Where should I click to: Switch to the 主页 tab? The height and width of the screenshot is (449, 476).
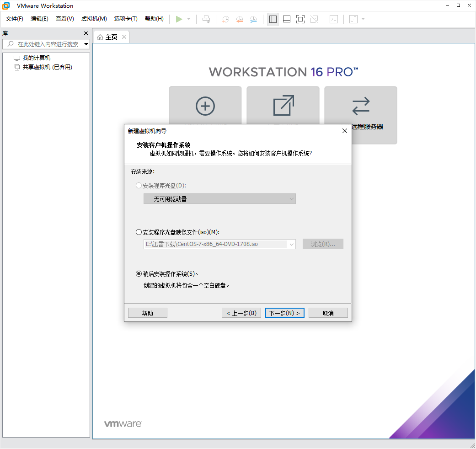[x=111, y=37]
